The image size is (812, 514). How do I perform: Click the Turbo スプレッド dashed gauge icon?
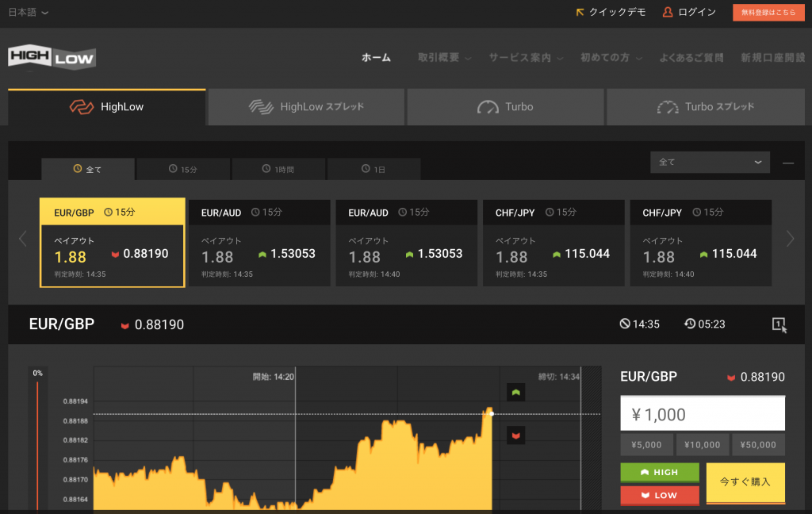click(x=668, y=107)
